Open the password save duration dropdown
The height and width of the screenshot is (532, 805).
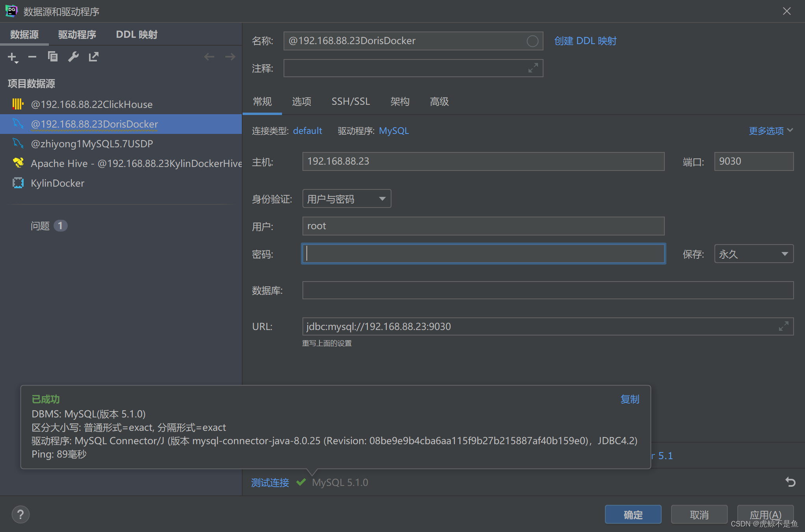pyautogui.click(x=753, y=254)
